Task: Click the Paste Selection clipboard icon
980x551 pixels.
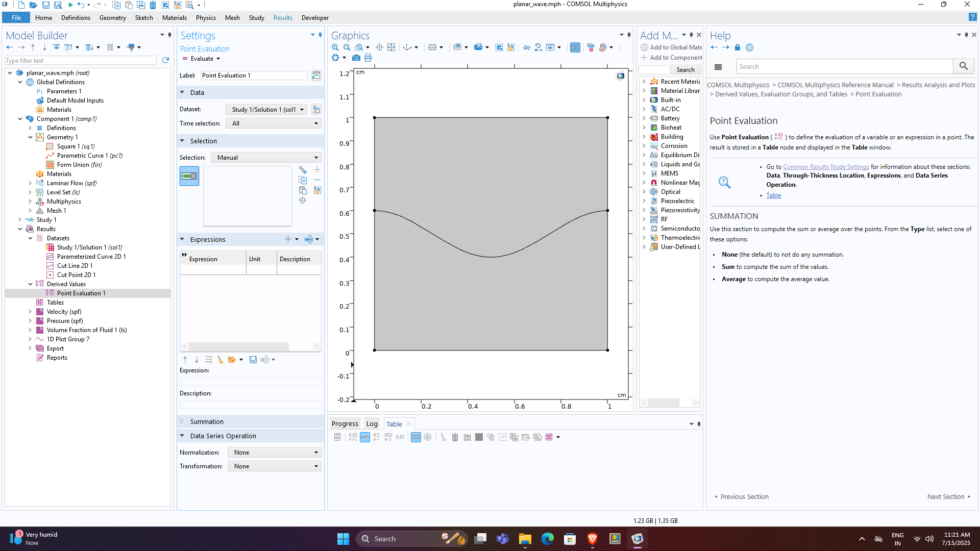Action: (303, 190)
